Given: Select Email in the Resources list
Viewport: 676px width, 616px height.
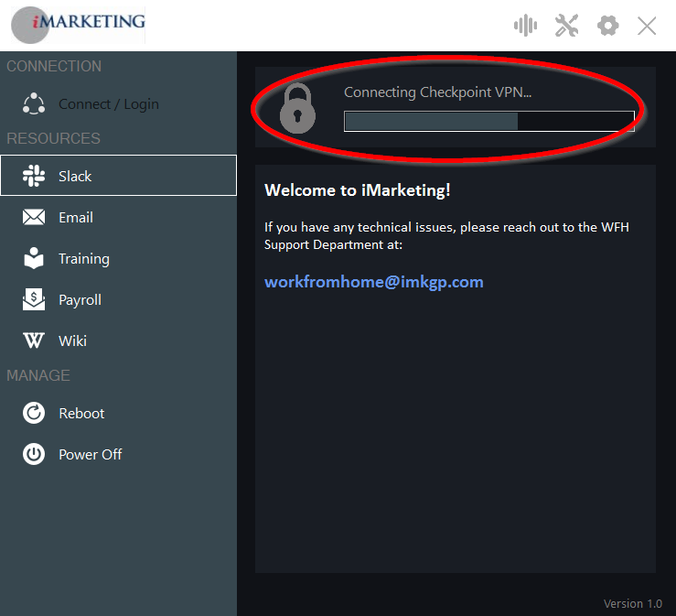Looking at the screenshot, I should click(75, 217).
